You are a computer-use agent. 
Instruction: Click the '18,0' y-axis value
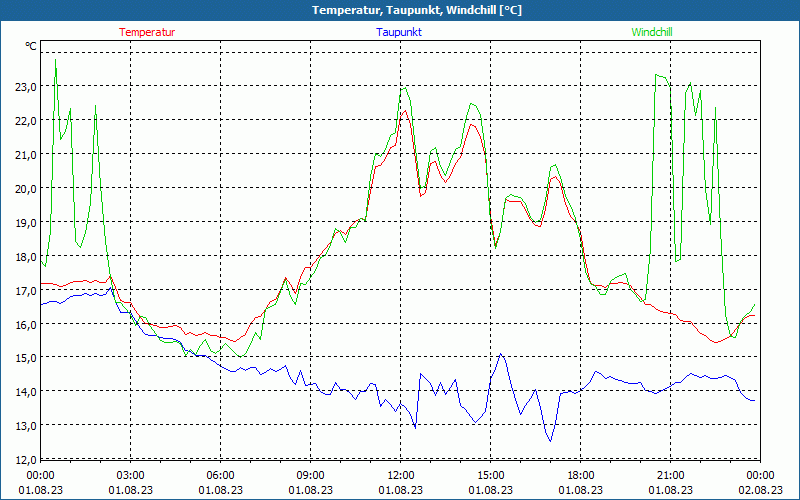(x=26, y=257)
